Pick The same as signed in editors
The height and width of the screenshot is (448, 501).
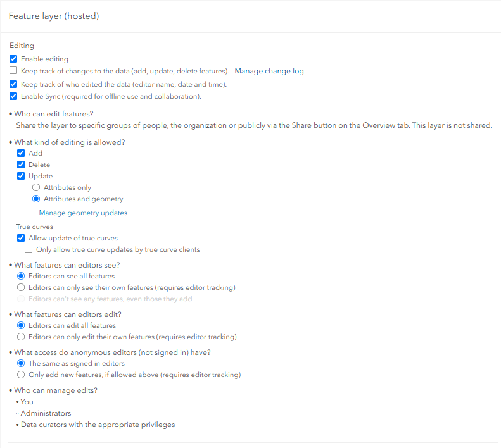[21, 363]
